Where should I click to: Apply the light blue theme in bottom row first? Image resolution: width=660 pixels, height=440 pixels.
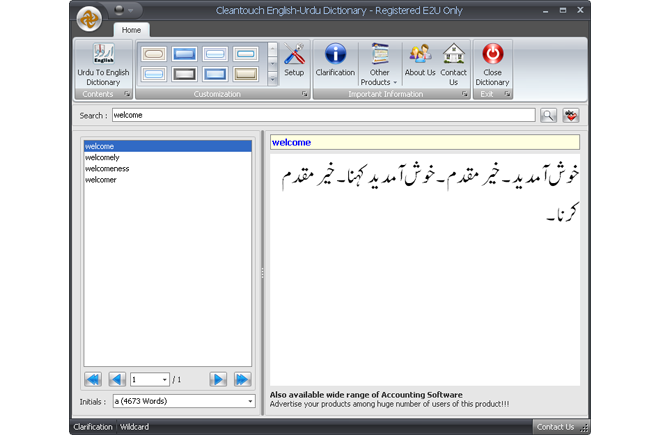point(154,74)
